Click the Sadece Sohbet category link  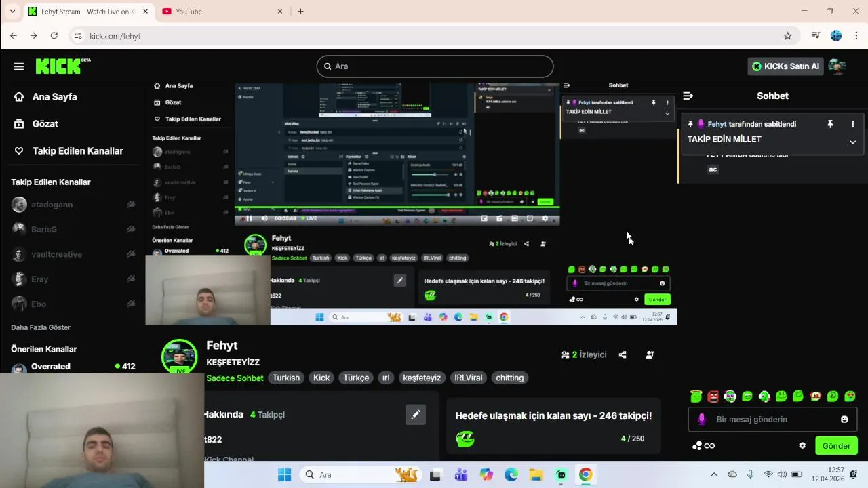[x=235, y=378]
